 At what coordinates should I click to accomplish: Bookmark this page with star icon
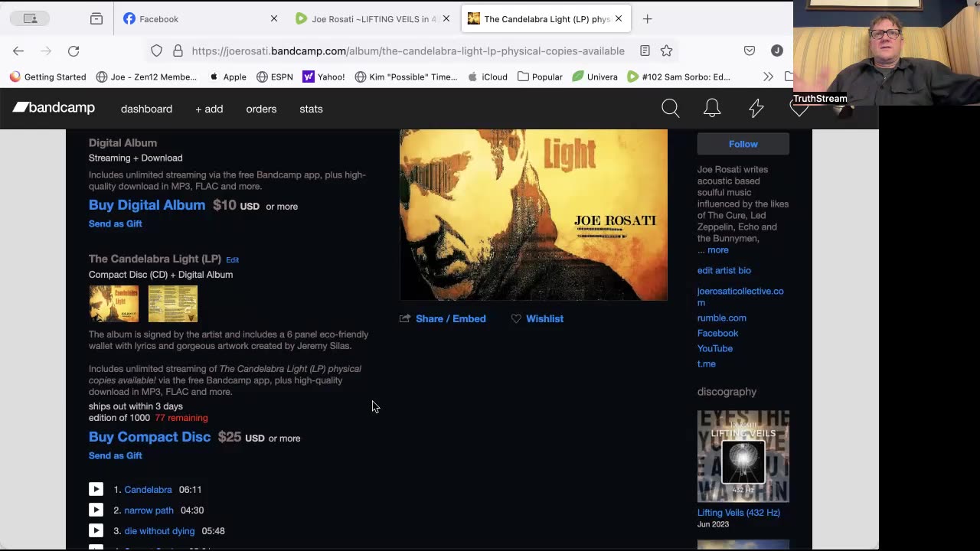click(x=667, y=51)
